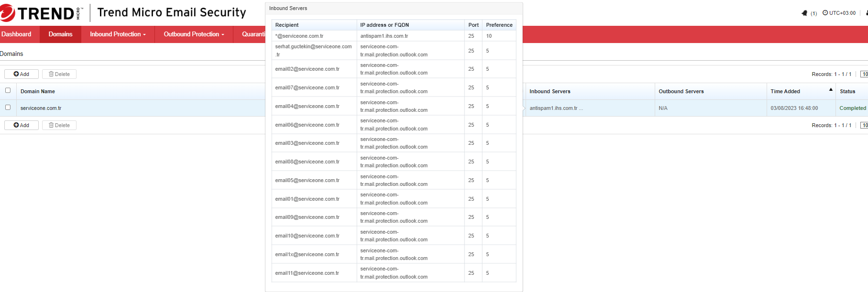Expand the Inbound Protection menu
The width and height of the screenshot is (868, 292).
pos(118,34)
